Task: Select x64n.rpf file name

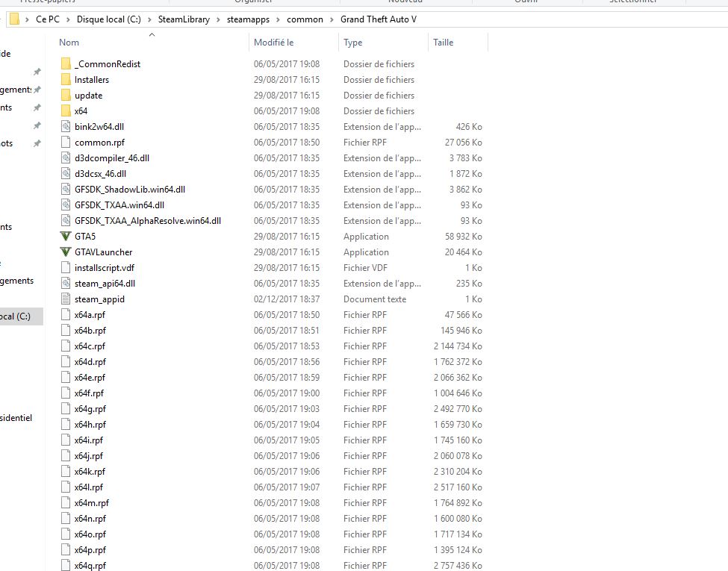Action: click(x=90, y=519)
